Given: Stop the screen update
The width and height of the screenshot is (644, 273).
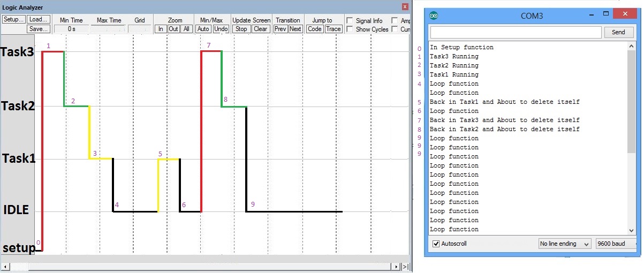Looking at the screenshot, I should coord(241,29).
